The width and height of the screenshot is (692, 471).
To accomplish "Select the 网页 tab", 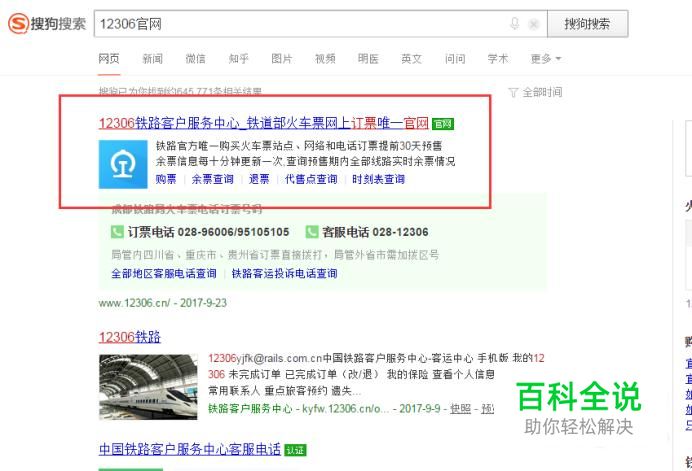I will 109,59.
